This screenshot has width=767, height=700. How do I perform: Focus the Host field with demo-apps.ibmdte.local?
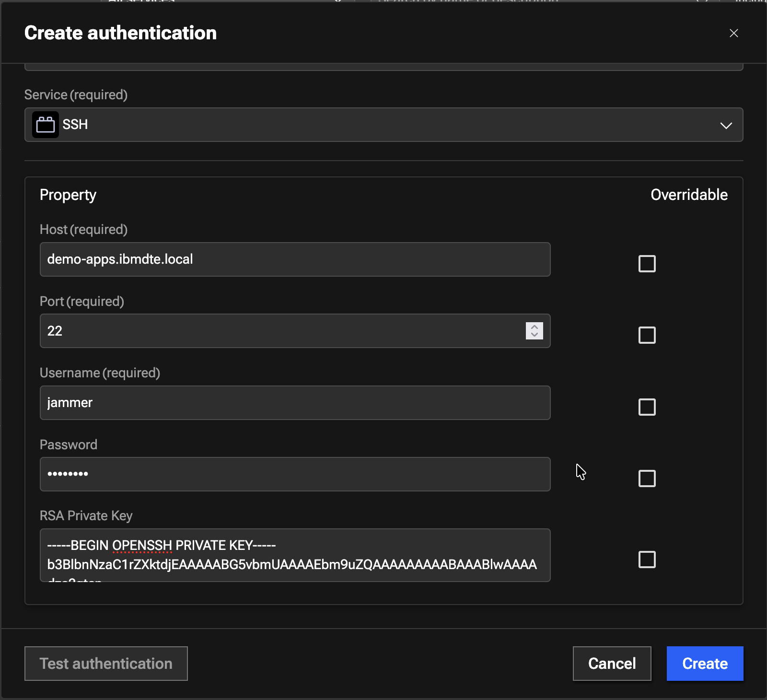295,259
